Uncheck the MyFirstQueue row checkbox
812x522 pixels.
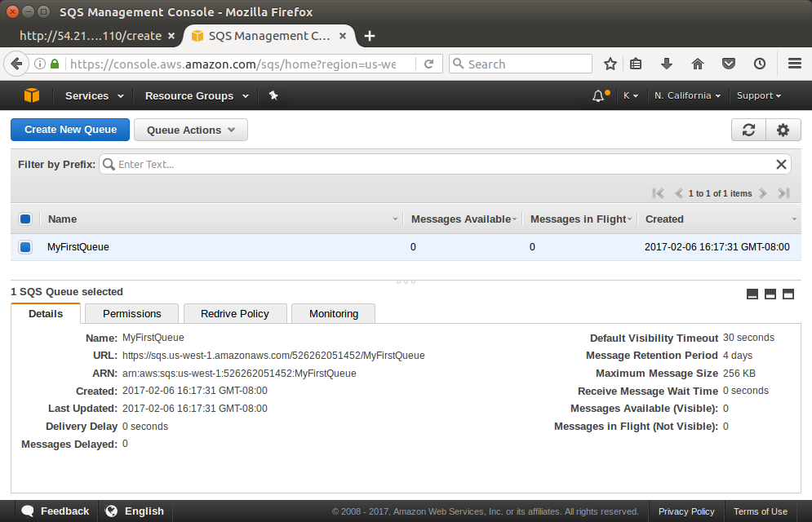[24, 247]
